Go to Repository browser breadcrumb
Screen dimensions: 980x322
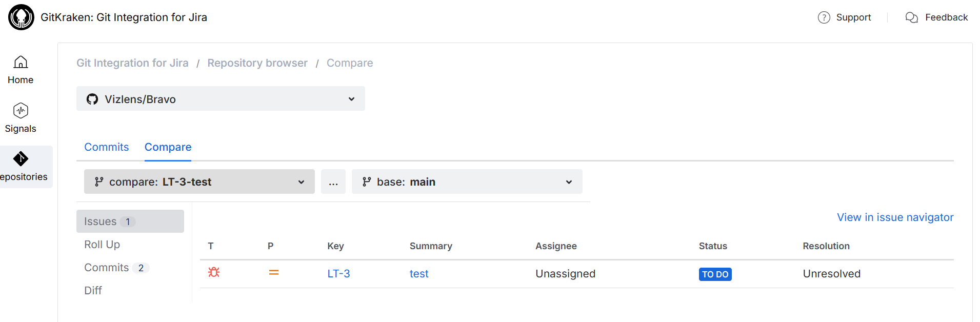pos(257,63)
